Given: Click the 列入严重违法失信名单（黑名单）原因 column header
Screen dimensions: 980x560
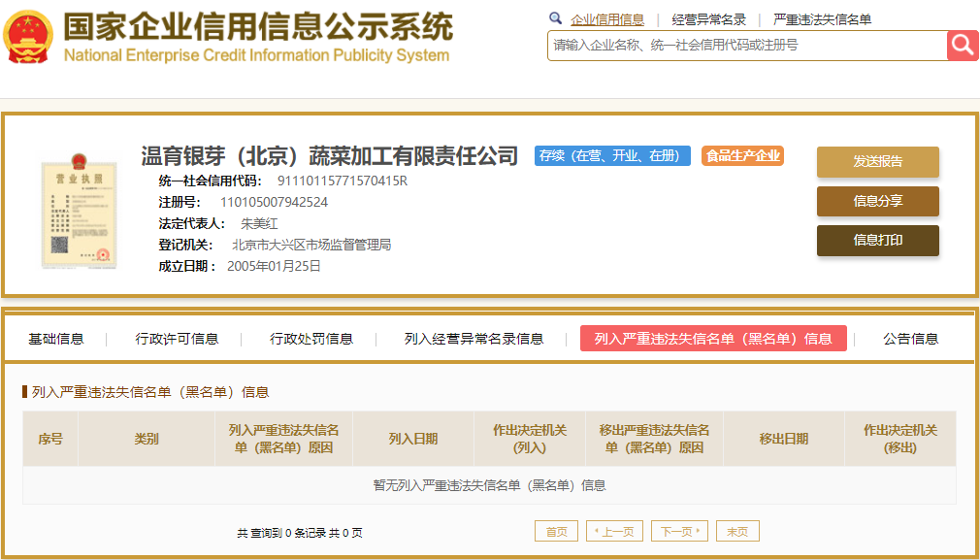Looking at the screenshot, I should point(283,439).
